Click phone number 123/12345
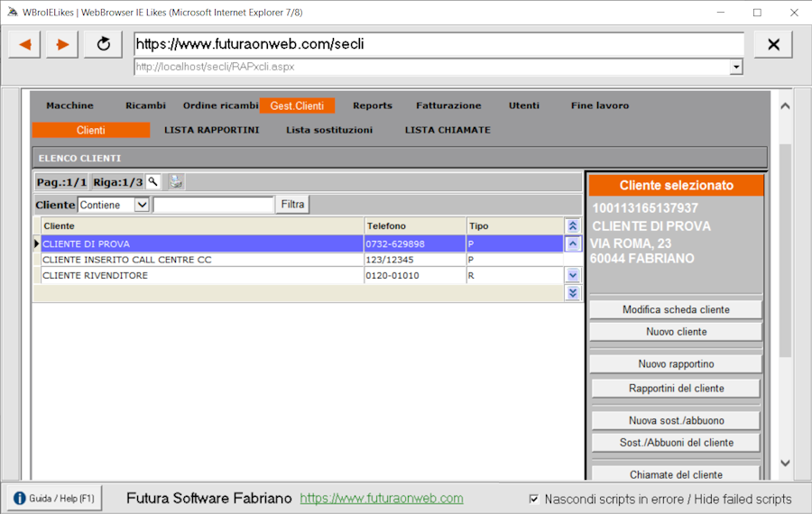The image size is (812, 514). tap(390, 260)
